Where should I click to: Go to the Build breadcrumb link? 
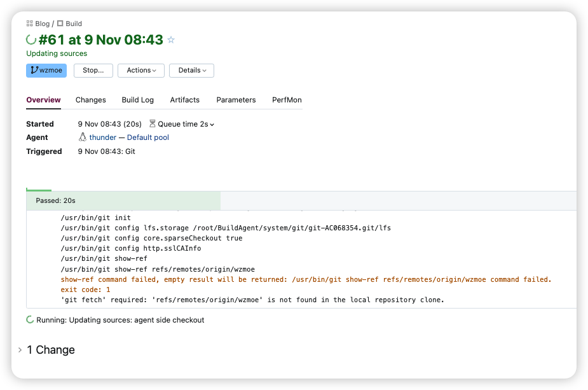click(74, 24)
